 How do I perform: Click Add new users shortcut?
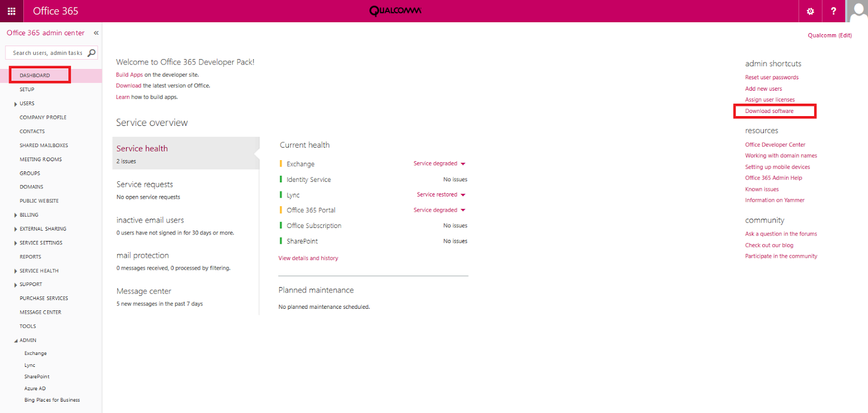pos(764,89)
